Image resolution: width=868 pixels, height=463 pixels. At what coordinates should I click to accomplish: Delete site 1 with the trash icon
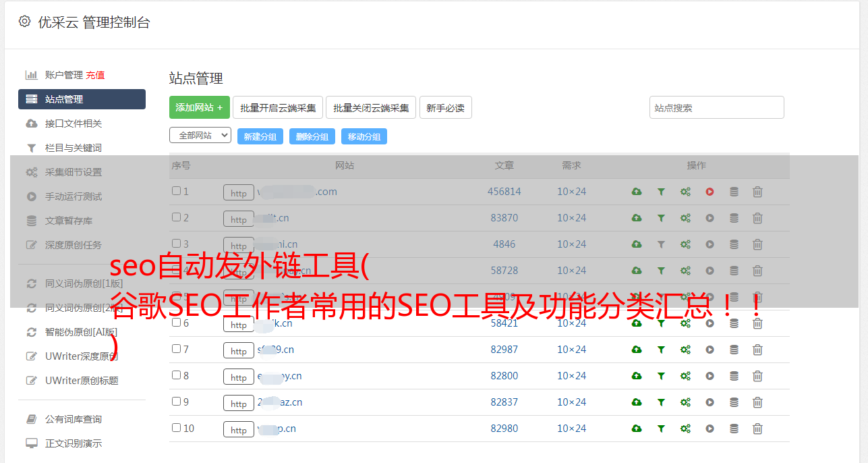(757, 192)
